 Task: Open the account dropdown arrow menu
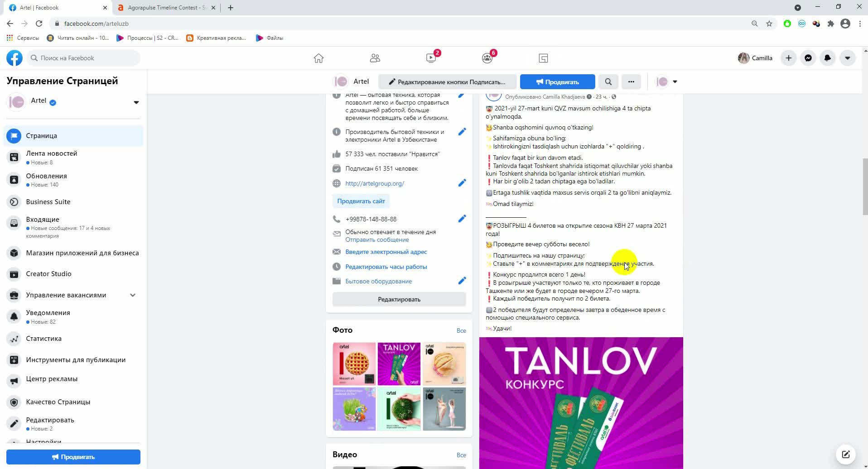click(848, 58)
